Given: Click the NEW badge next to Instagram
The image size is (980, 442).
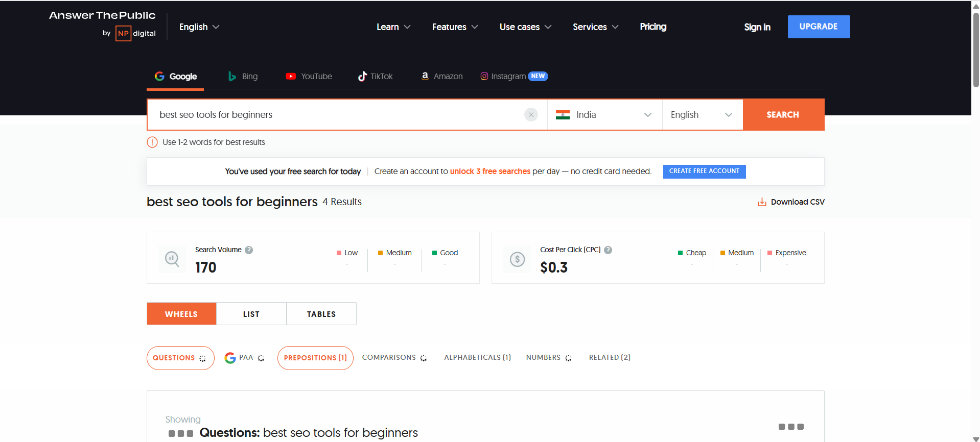Looking at the screenshot, I should [538, 76].
